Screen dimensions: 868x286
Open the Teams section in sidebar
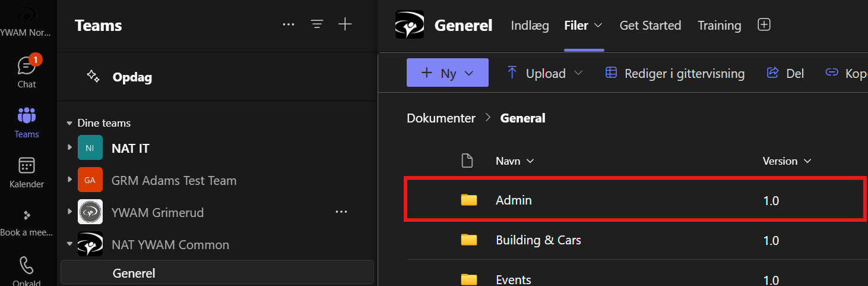(27, 122)
